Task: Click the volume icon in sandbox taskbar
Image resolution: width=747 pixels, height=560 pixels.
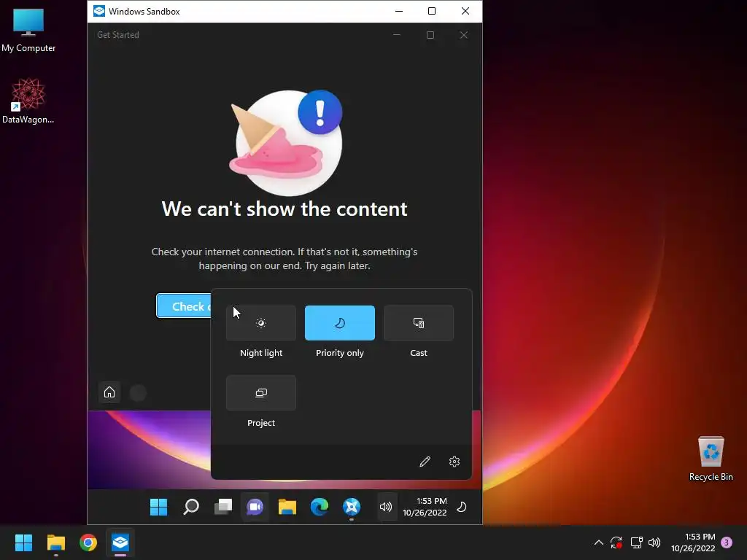Action: pos(386,507)
